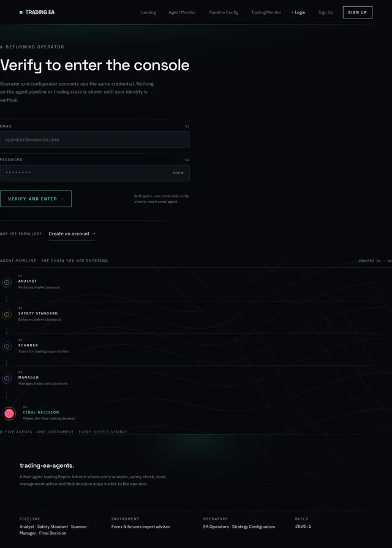This screenshot has width=392, height=548.
Task: Go to Agent Monitor page
Action: (182, 12)
